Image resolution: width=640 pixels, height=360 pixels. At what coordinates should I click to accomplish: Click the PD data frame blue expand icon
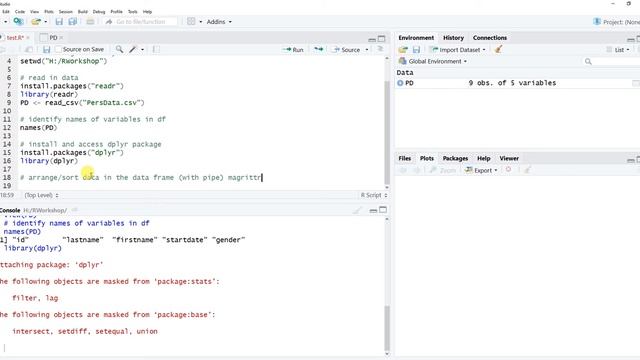pos(400,83)
